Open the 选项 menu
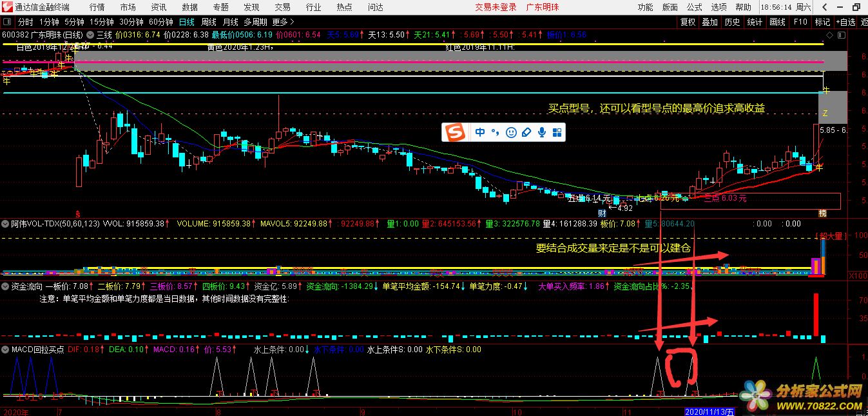 tap(719, 7)
